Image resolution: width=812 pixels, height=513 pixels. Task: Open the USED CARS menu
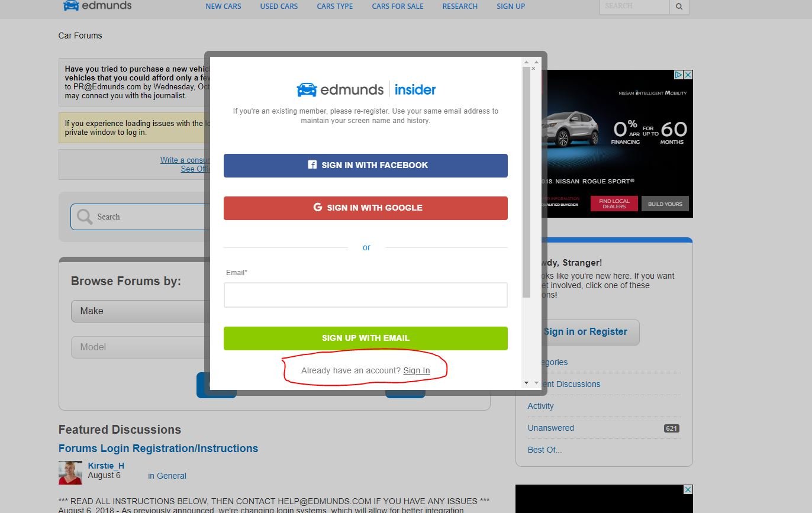(279, 7)
